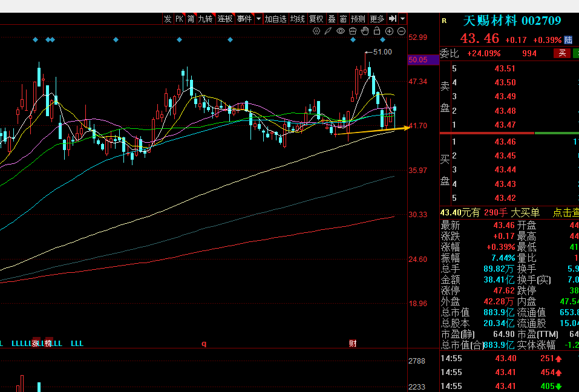Click the 51.00 high price label

click(382, 52)
